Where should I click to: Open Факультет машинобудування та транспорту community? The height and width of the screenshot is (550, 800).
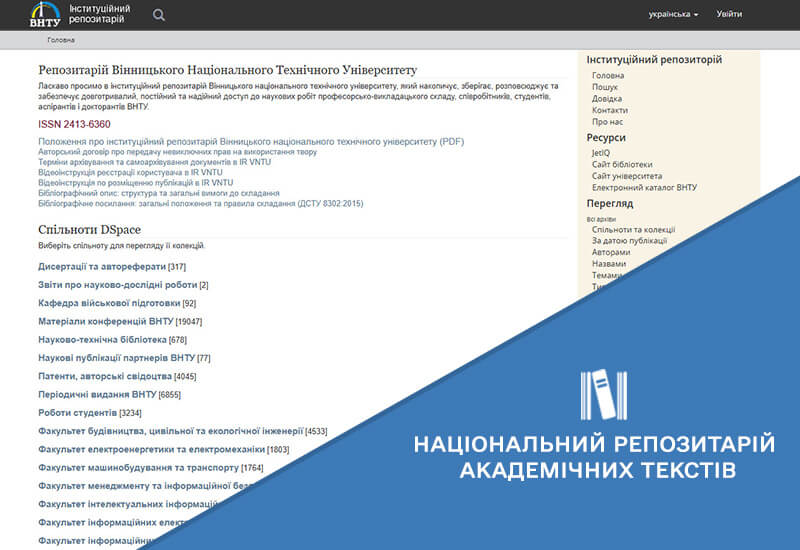point(139,467)
